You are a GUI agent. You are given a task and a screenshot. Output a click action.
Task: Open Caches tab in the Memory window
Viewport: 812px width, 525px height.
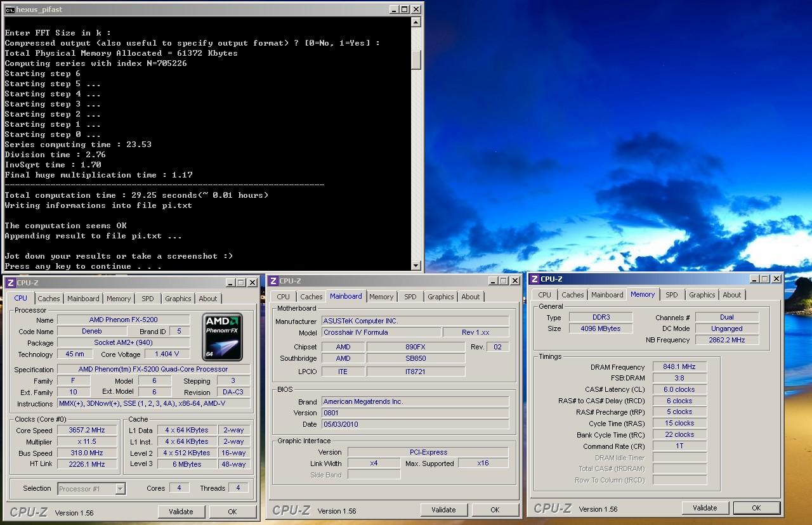click(573, 295)
